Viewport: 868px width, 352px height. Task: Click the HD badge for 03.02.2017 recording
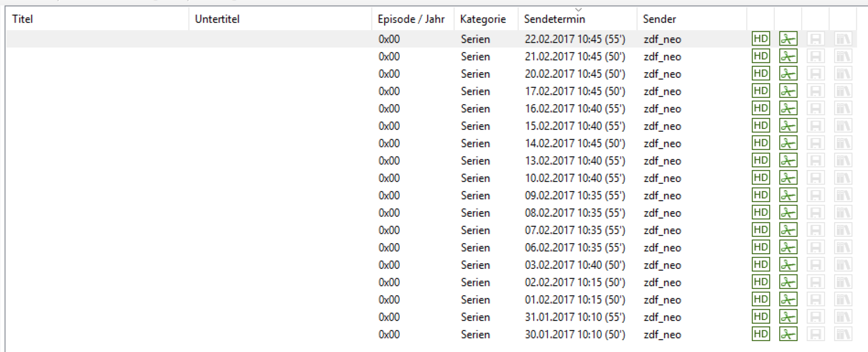[761, 265]
